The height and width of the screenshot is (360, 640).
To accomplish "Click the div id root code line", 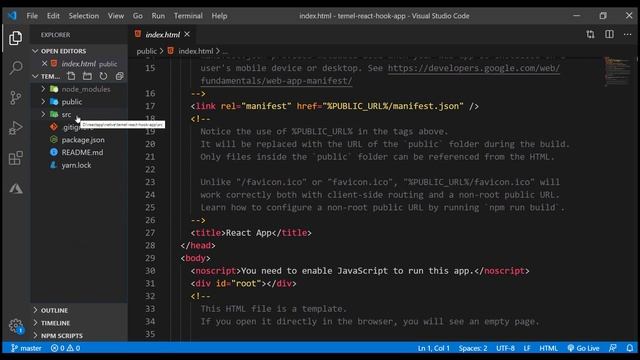I will point(243,283).
